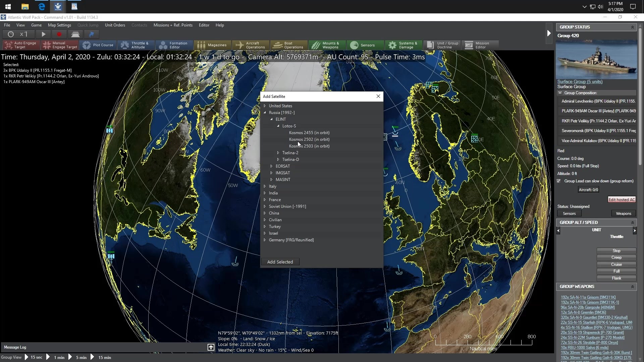Open Boat Operations
The width and height of the screenshot is (644, 362).
[289, 45]
